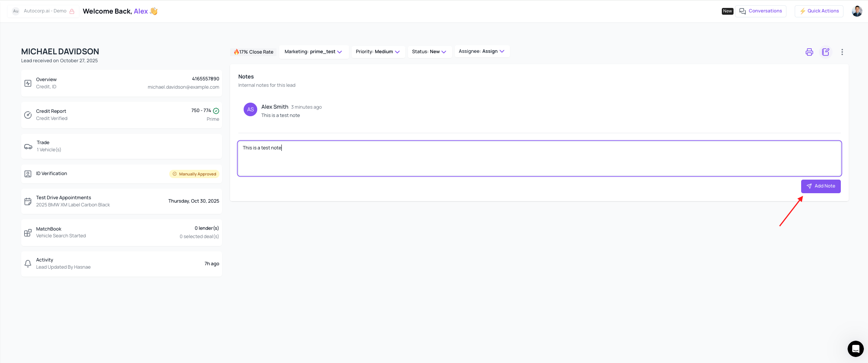Expand the Priority Medium dropdown
The image size is (868, 363).
coord(378,52)
